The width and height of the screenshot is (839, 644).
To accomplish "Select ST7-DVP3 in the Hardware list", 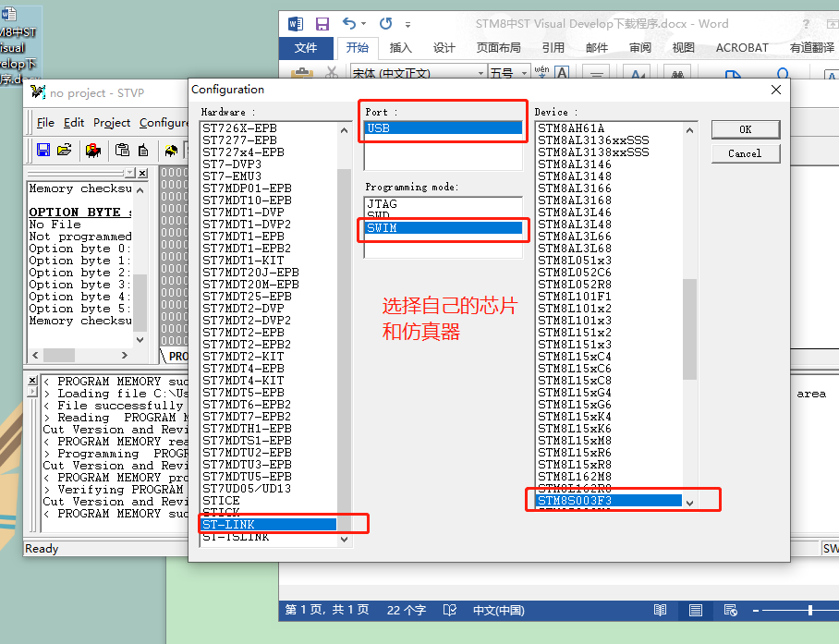I will click(x=269, y=164).
